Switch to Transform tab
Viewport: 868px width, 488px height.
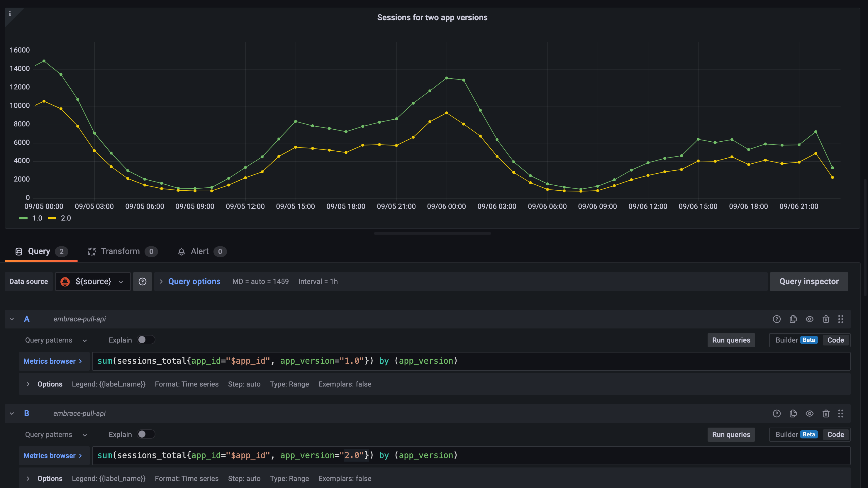click(120, 251)
